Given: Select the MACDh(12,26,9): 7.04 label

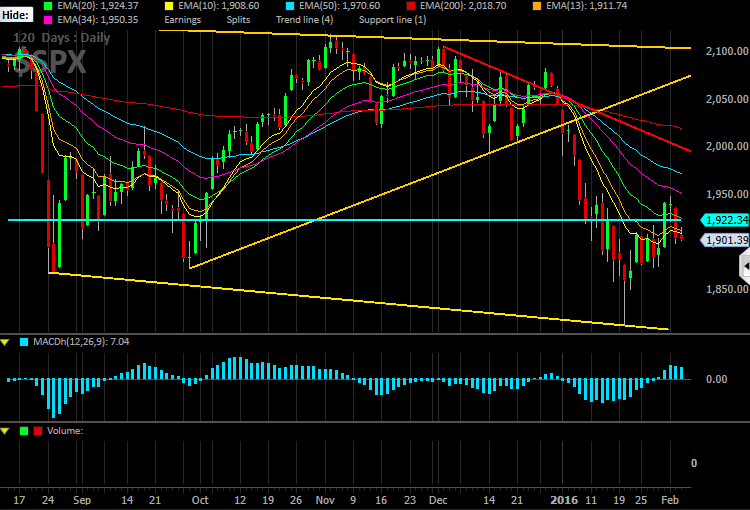Looking at the screenshot, I should (81, 342).
